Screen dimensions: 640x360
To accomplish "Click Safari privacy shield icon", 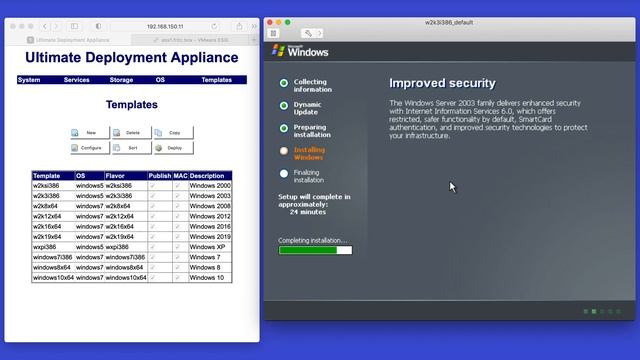I will (x=98, y=26).
